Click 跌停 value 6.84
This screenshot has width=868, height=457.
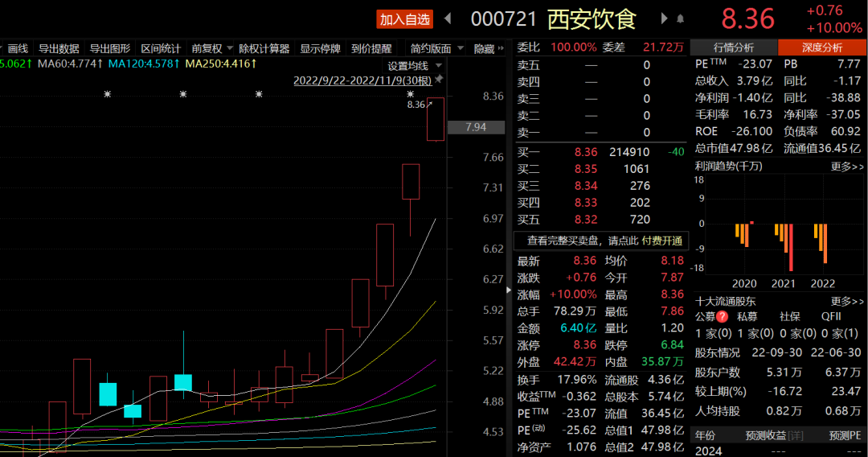[x=672, y=345]
